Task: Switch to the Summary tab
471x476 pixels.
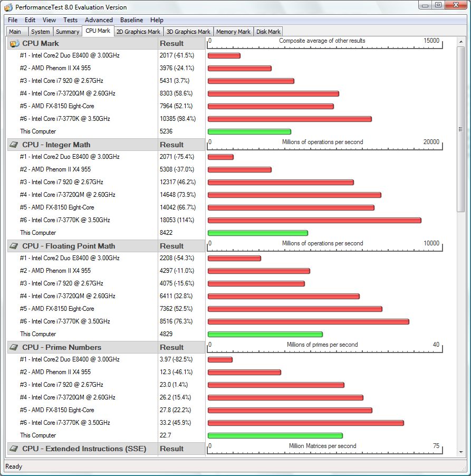Action: coord(68,32)
